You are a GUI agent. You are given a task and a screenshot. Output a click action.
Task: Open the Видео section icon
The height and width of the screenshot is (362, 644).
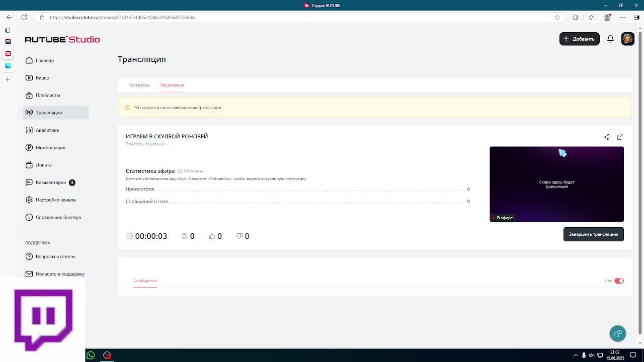pos(29,78)
